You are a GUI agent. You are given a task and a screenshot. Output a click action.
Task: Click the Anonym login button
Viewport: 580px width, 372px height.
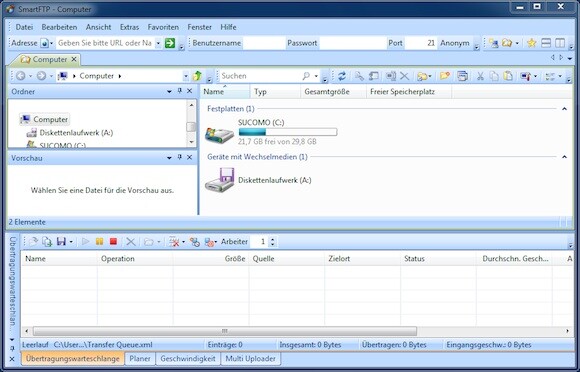(455, 43)
